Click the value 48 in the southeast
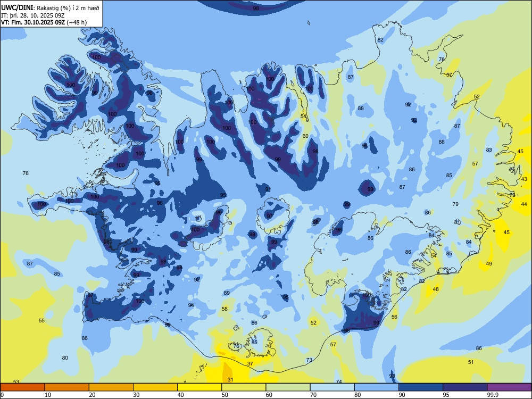The width and height of the screenshot is (532, 399). coord(436,289)
